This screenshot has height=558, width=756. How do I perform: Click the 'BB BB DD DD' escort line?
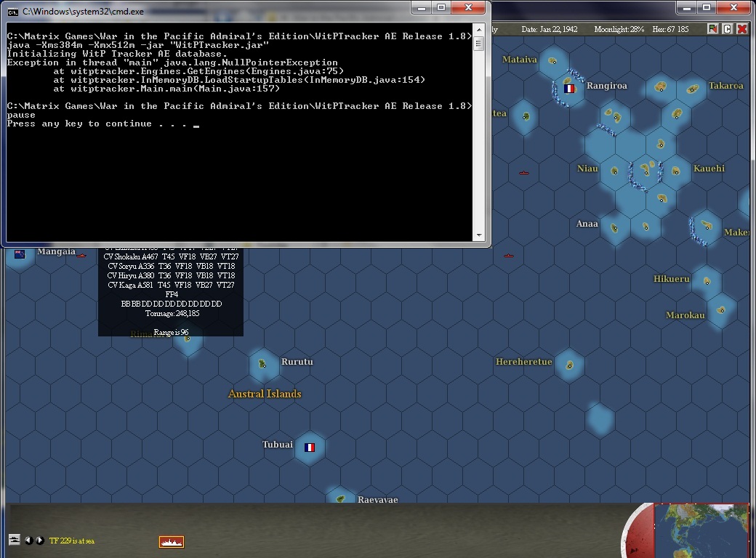pyautogui.click(x=171, y=304)
